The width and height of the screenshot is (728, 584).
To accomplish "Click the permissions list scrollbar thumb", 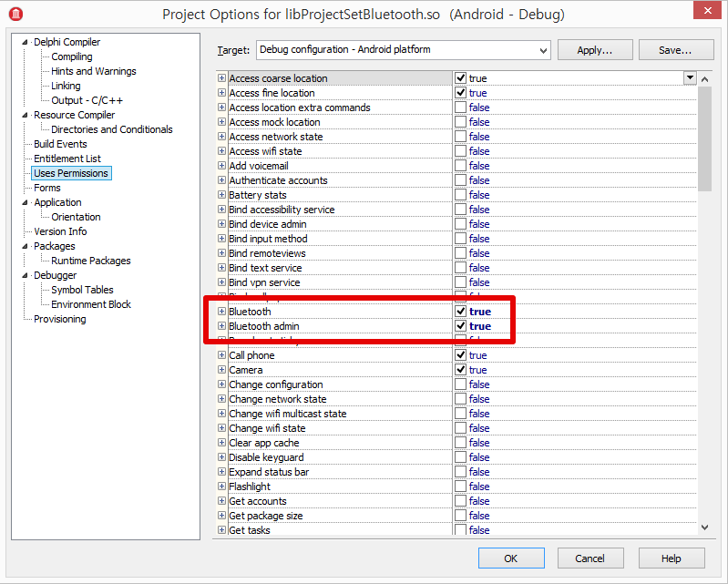I will (x=705, y=138).
